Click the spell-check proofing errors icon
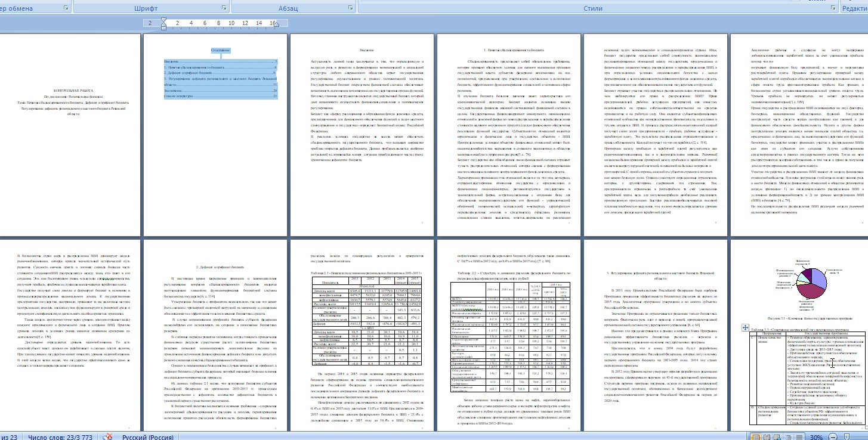Screen dimensions: 868x440 click(x=107, y=436)
